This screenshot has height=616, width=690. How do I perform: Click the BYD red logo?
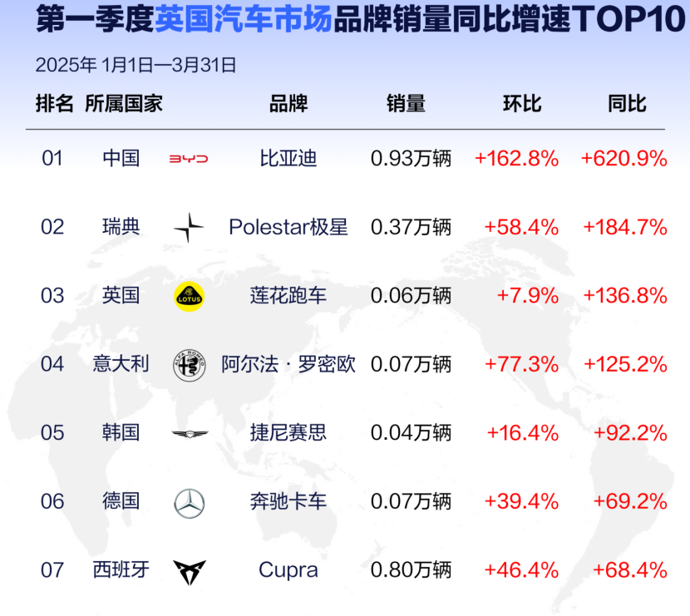coord(189,159)
